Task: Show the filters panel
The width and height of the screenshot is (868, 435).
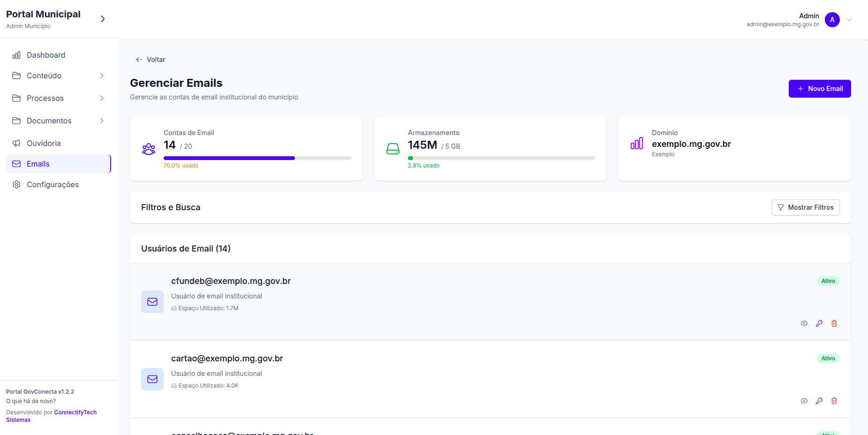Action: click(806, 207)
